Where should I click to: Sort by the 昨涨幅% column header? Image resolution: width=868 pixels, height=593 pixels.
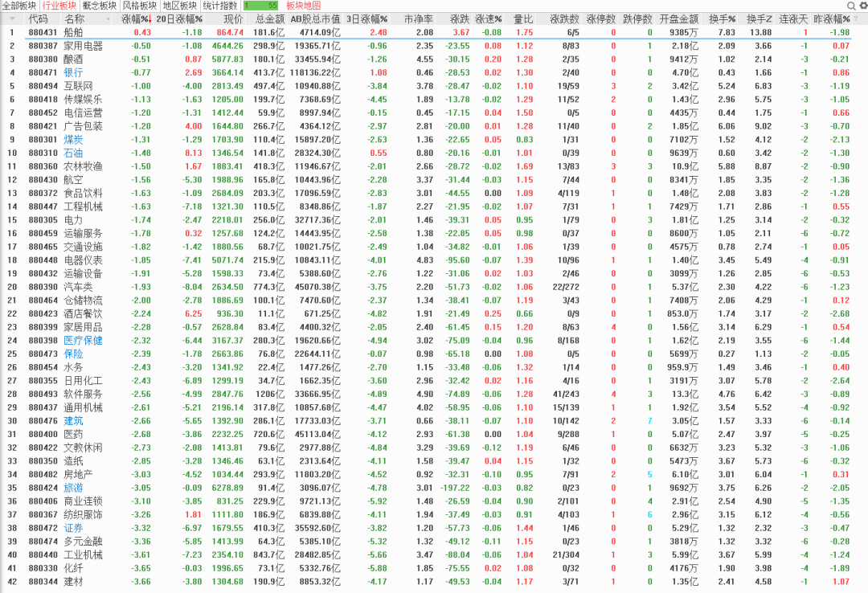tap(832, 18)
